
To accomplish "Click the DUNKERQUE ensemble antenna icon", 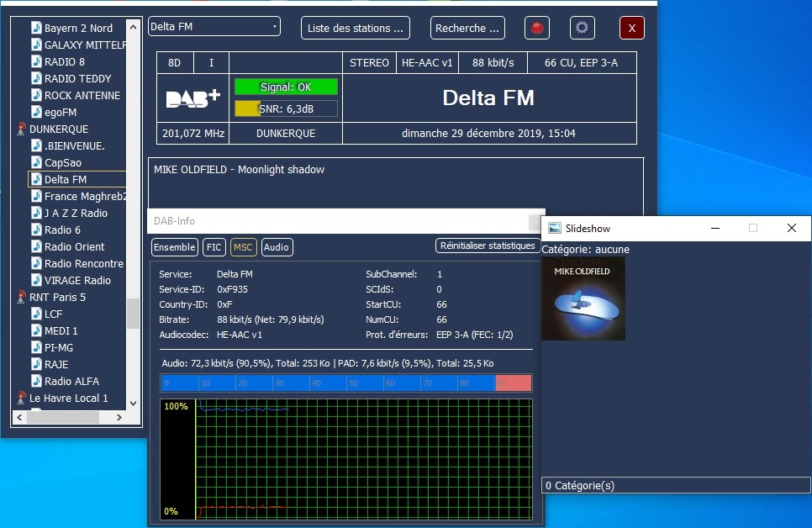I will [21, 129].
